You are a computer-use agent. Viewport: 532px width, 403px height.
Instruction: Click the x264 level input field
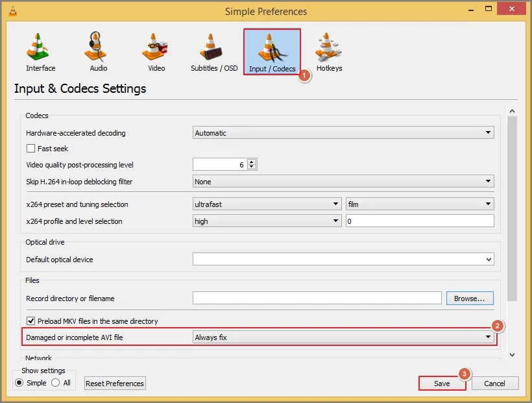(420, 221)
